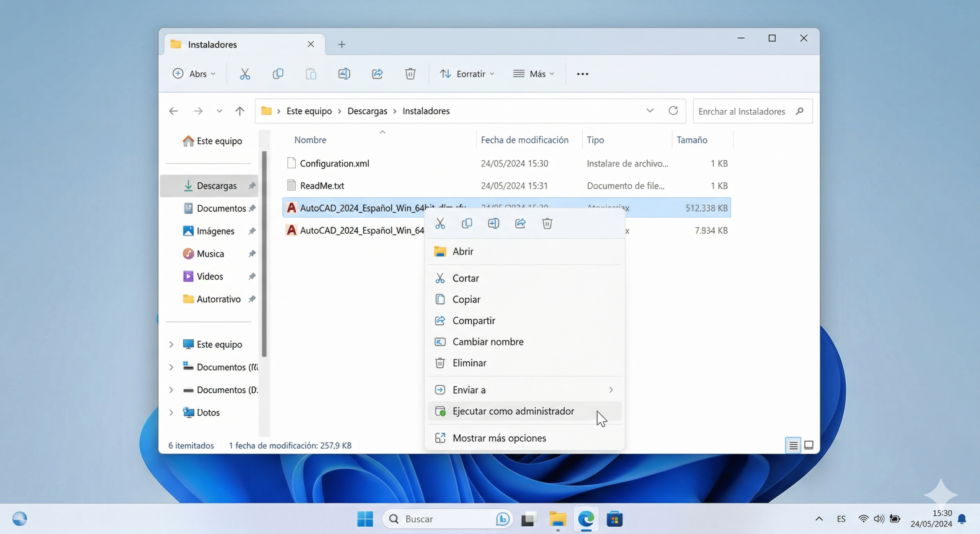
Task: Click the Paste icon in the toolbar
Action: [x=311, y=73]
